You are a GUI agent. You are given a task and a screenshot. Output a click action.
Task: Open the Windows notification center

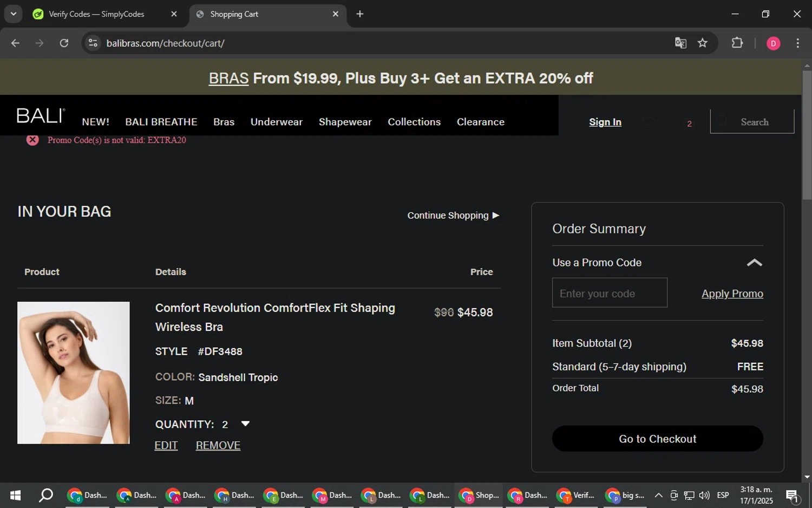pyautogui.click(x=792, y=495)
